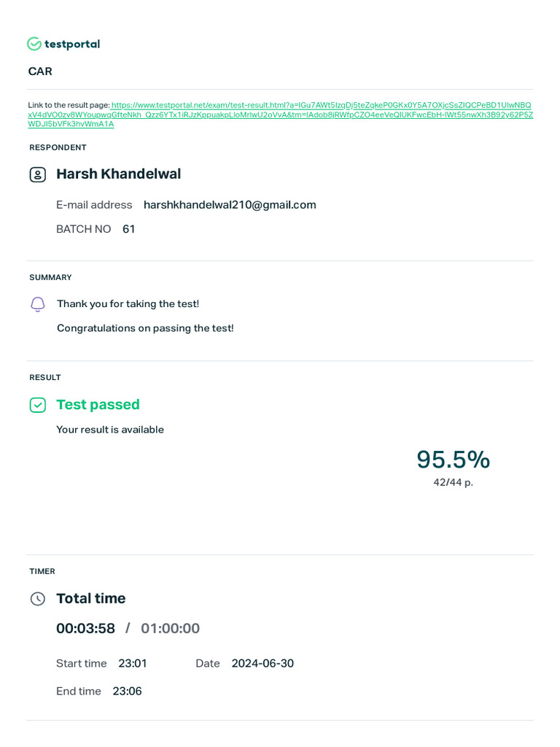Click the batch number value 61

(128, 229)
